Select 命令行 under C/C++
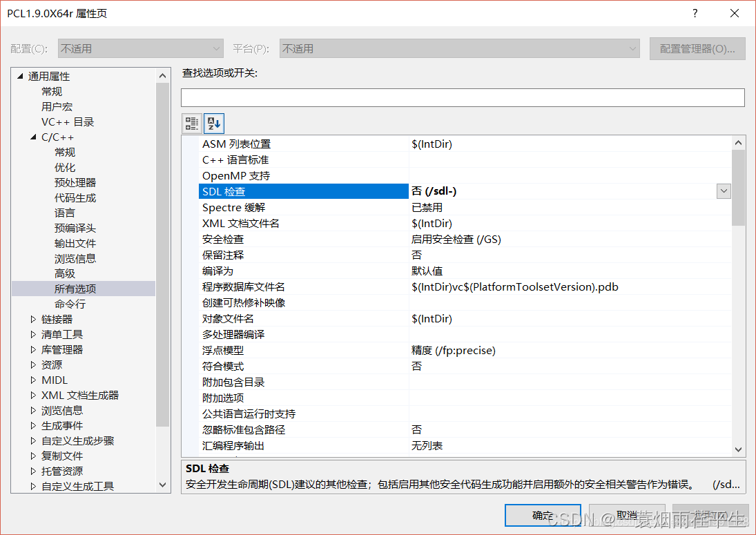756x535 pixels. (x=70, y=304)
